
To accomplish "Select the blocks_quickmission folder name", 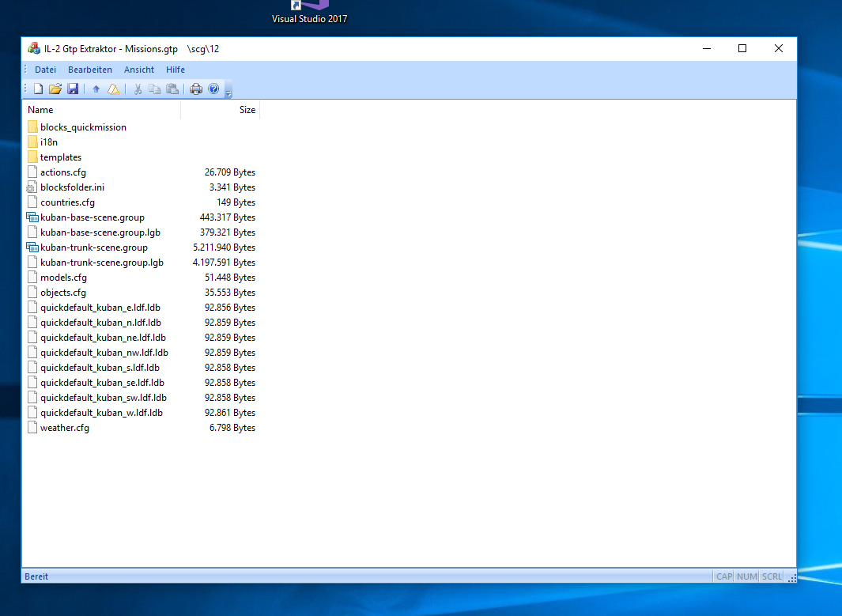I will [83, 127].
